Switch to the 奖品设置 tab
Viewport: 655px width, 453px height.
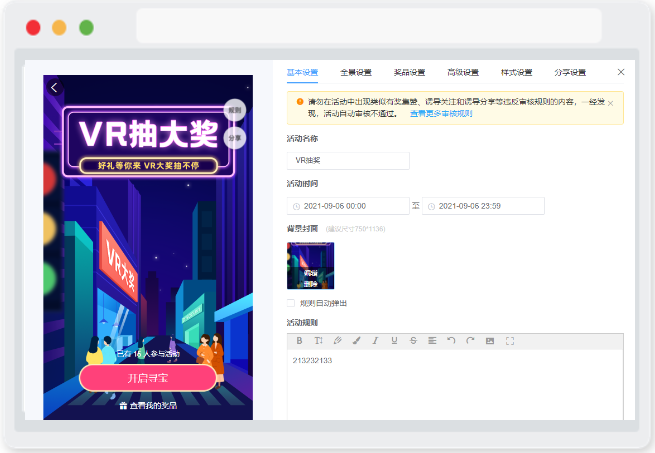pos(409,72)
